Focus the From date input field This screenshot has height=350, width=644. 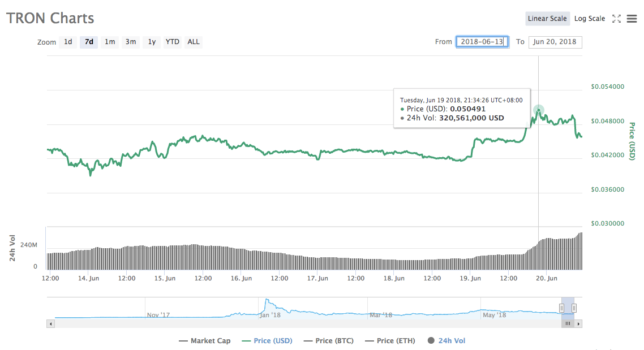(482, 42)
